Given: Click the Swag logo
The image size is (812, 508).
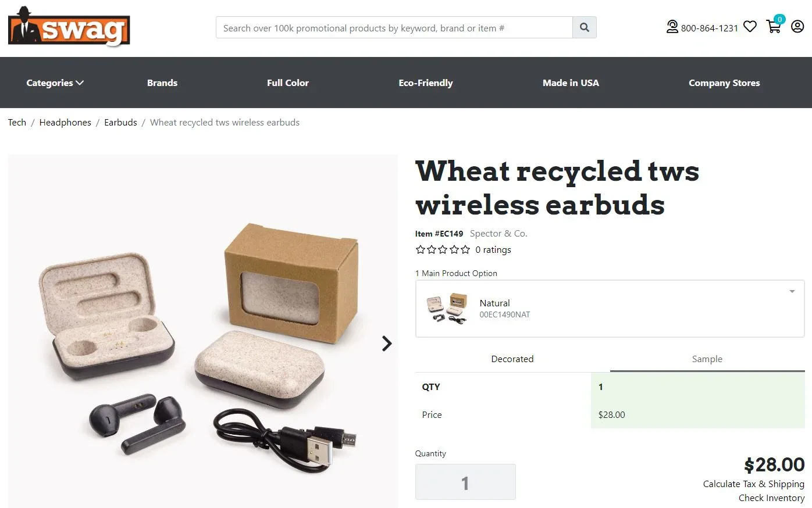Looking at the screenshot, I should 68,26.
